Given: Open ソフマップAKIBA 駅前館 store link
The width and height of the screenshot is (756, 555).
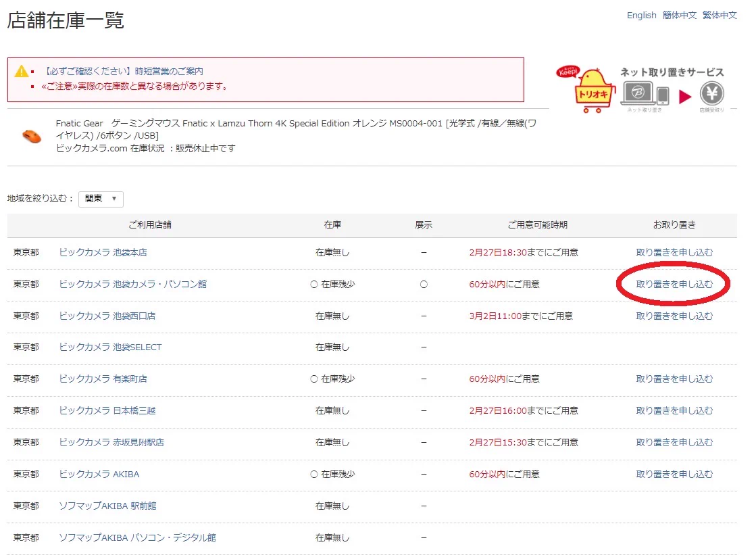Looking at the screenshot, I should 107,506.
